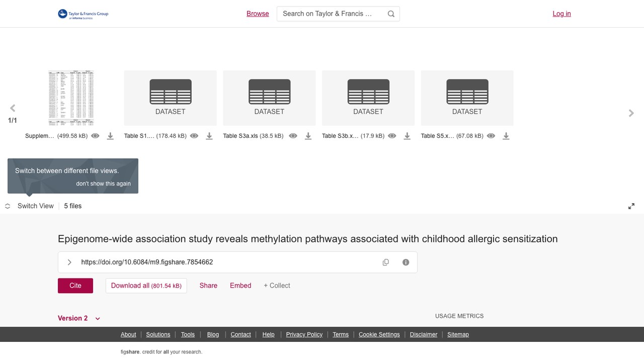Open the Browse menu

(x=258, y=14)
